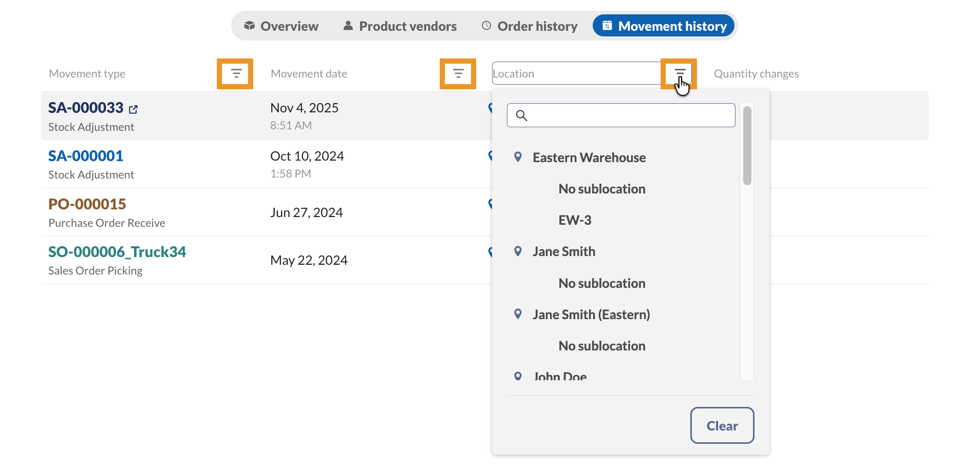Go to the Order history tab
The image size is (980, 470).
(529, 26)
